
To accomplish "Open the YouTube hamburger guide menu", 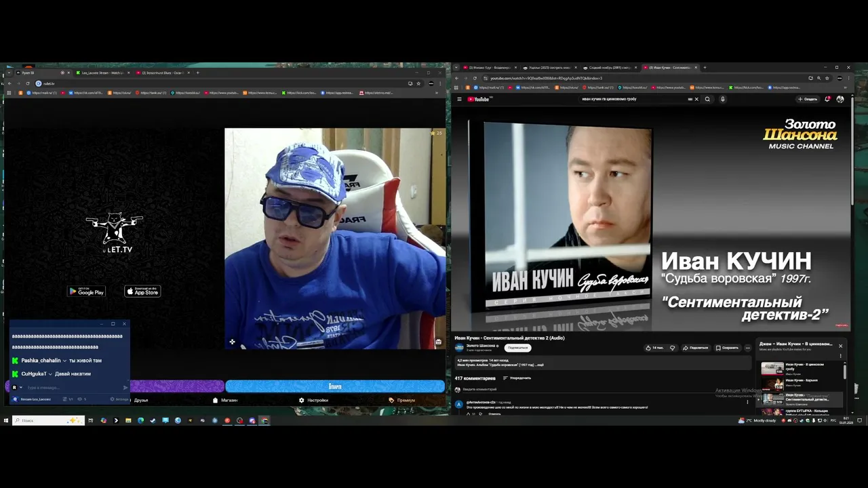I will pos(459,99).
